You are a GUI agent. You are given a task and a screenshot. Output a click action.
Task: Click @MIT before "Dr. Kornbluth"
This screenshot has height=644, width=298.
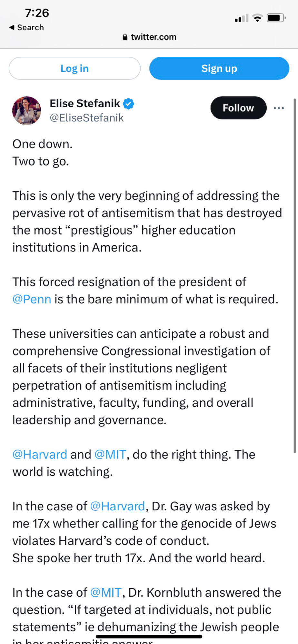point(106,592)
